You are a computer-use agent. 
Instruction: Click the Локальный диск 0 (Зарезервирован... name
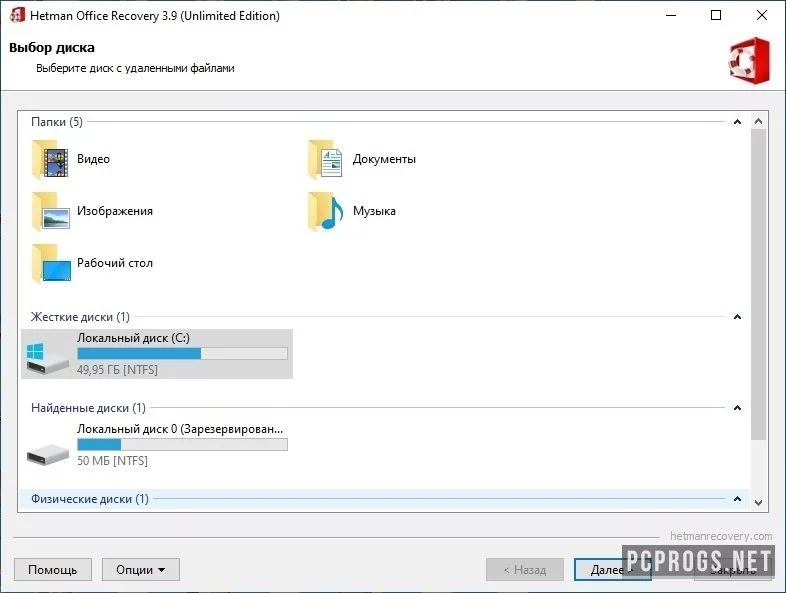pyautogui.click(x=180, y=429)
